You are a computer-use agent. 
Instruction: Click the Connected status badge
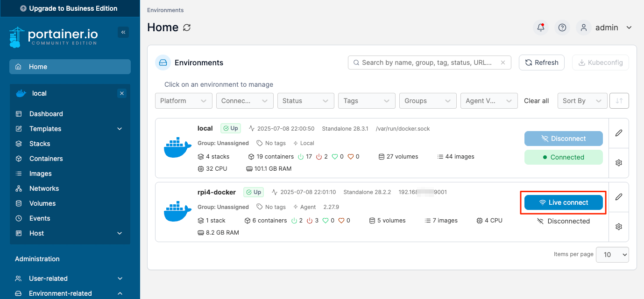tap(564, 157)
